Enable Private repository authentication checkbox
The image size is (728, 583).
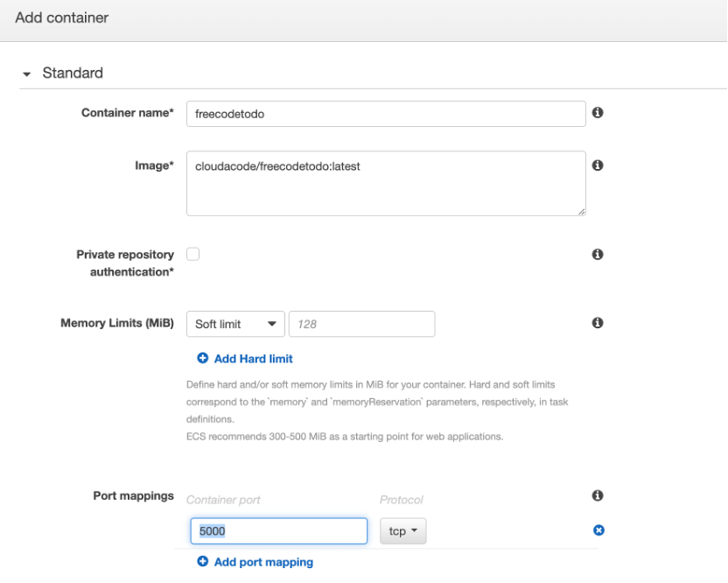click(x=192, y=254)
